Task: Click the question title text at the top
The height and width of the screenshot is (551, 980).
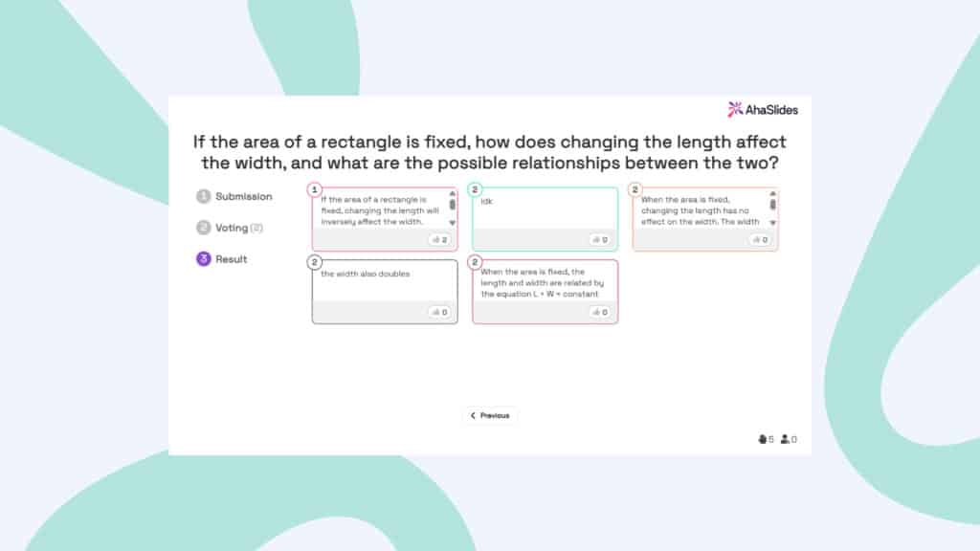Action: click(x=489, y=153)
